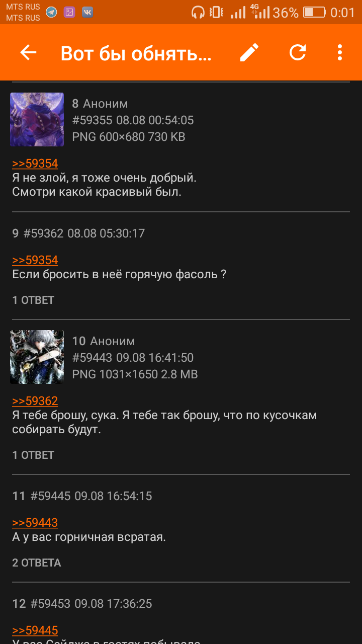
Task: Tap the Telegram notification icon in status bar
Action: 51,13
